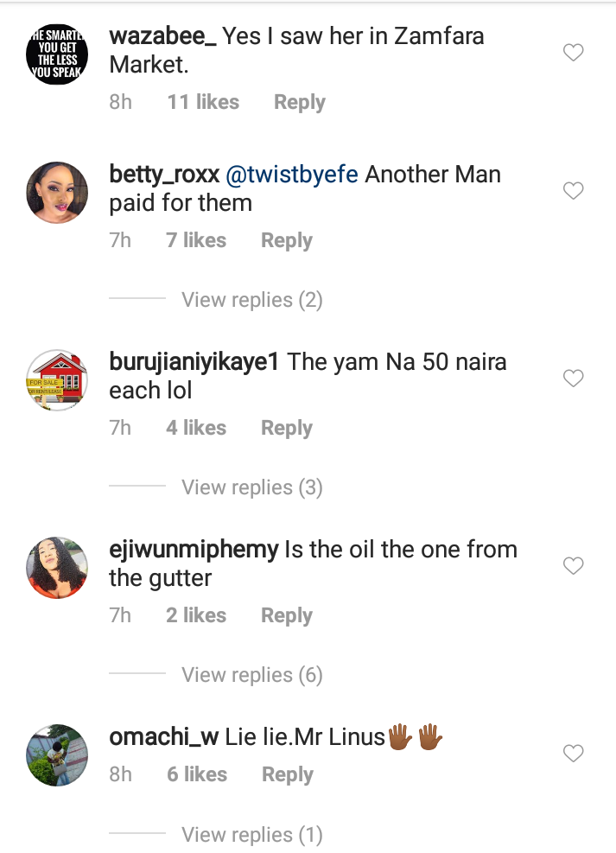Expand View replies (2) under betty_roxx
Image resolution: width=616 pixels, height=853 pixels.
click(x=251, y=300)
